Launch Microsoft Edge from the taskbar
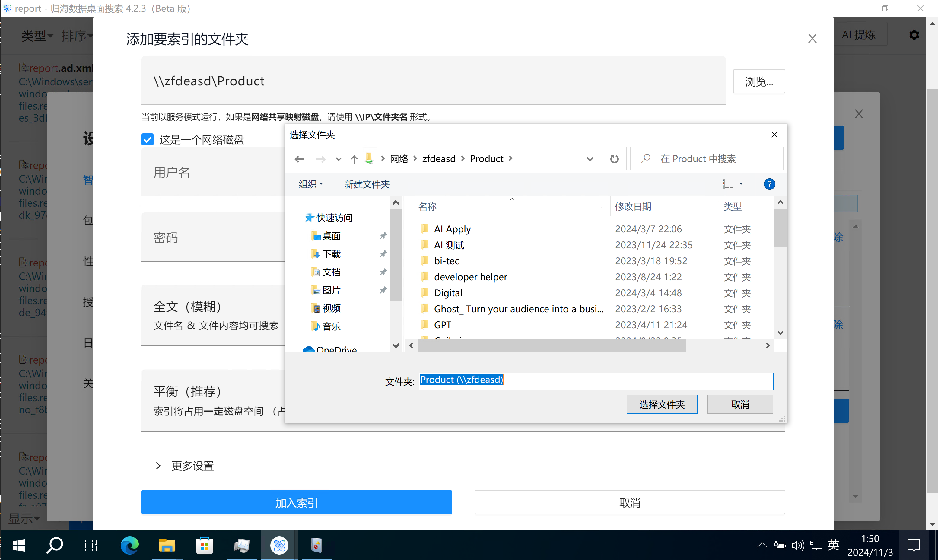 pos(129,545)
